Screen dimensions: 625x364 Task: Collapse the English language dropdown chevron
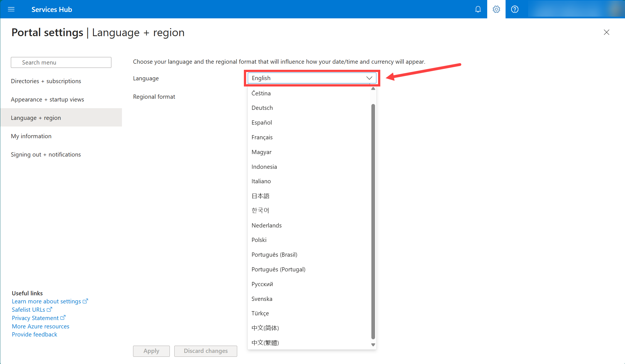coord(369,78)
